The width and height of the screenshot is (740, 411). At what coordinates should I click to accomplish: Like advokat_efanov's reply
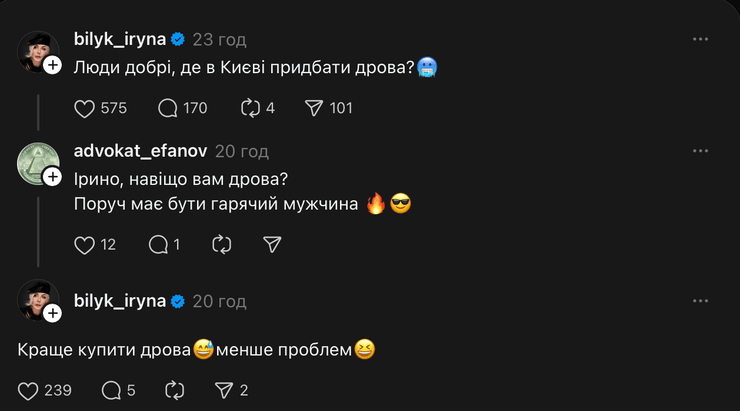(x=85, y=244)
